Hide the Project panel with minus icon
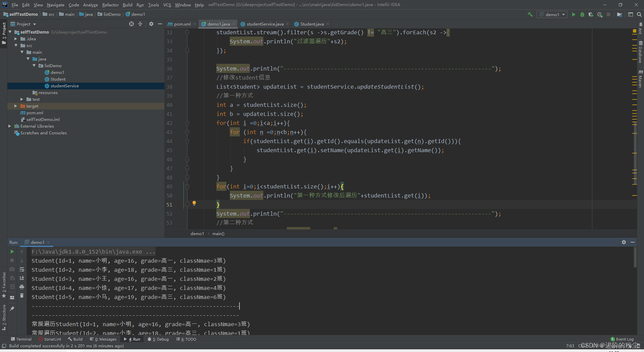The height and width of the screenshot is (352, 644). [160, 24]
